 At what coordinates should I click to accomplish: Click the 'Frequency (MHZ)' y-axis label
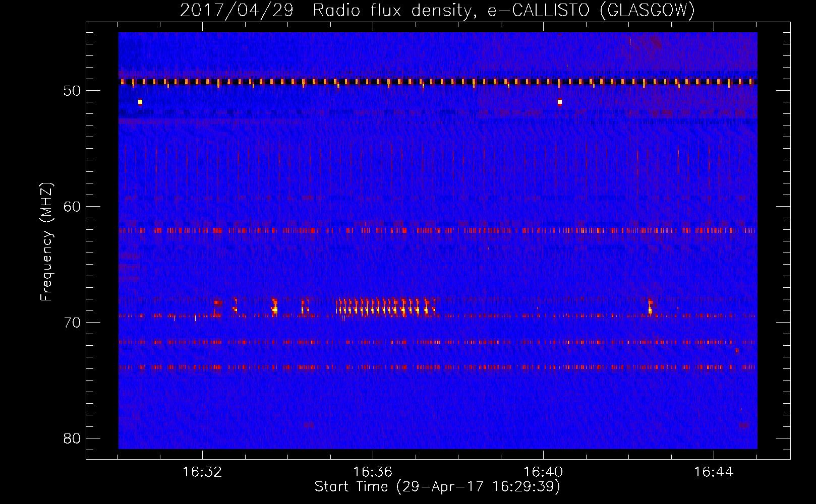coord(46,242)
